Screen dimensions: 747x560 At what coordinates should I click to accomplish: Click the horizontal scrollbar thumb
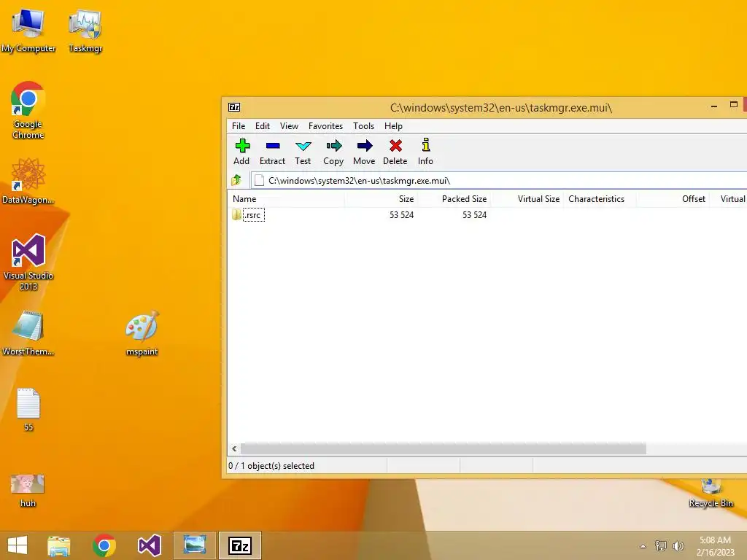[x=443, y=448]
